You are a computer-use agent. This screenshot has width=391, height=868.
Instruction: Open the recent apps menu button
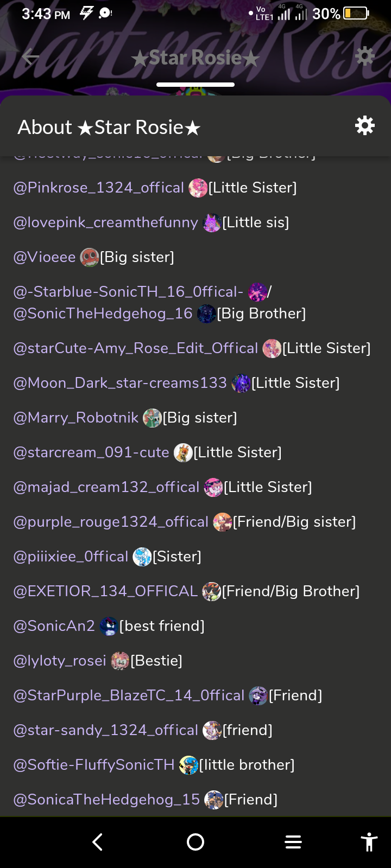point(293,842)
